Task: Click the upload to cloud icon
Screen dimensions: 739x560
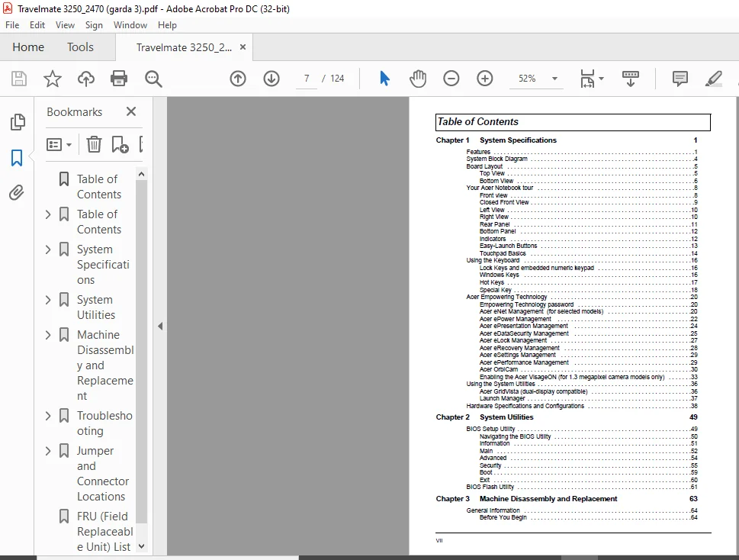Action: pyautogui.click(x=85, y=79)
